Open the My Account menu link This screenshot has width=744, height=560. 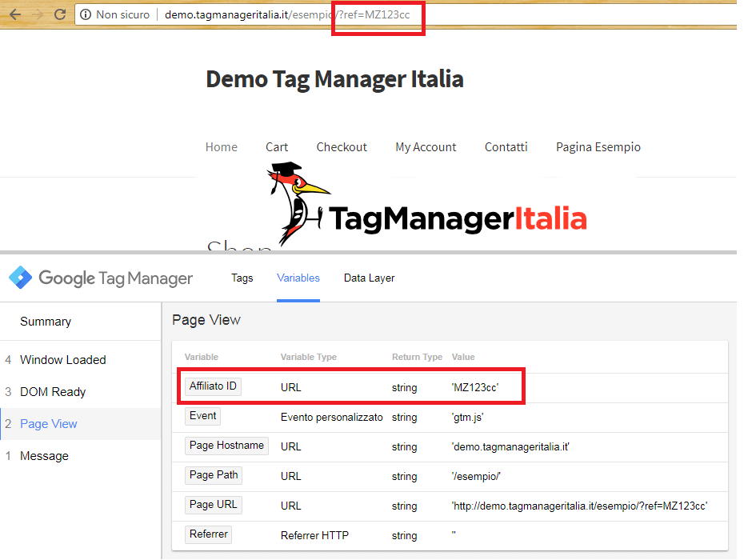click(x=426, y=147)
